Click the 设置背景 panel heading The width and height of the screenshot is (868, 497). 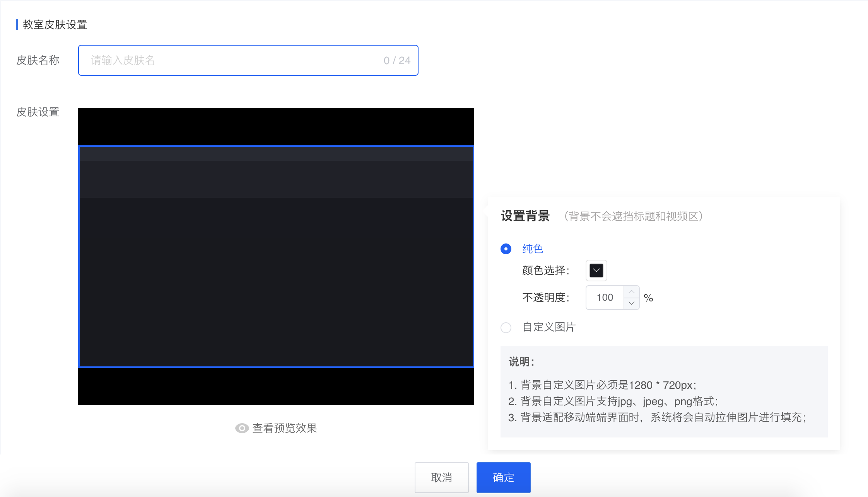coord(525,216)
